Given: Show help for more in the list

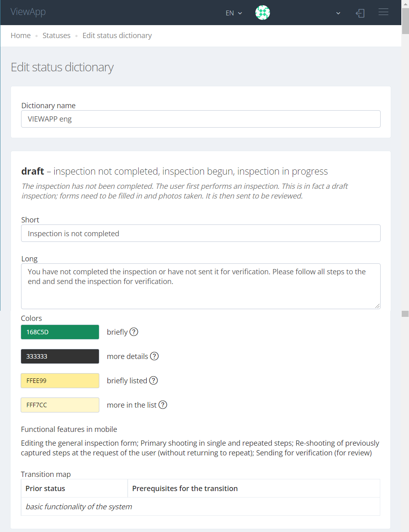Looking at the screenshot, I should pyautogui.click(x=163, y=405).
